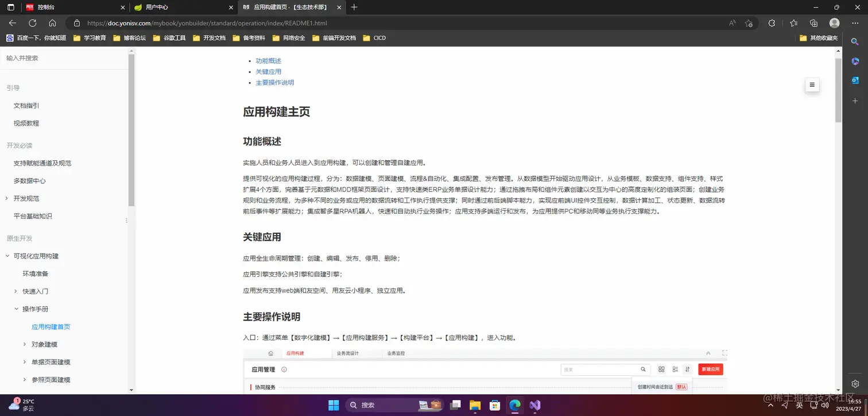The image size is (868, 416).
Task: Open the browser three-dot menu
Action: point(855,24)
